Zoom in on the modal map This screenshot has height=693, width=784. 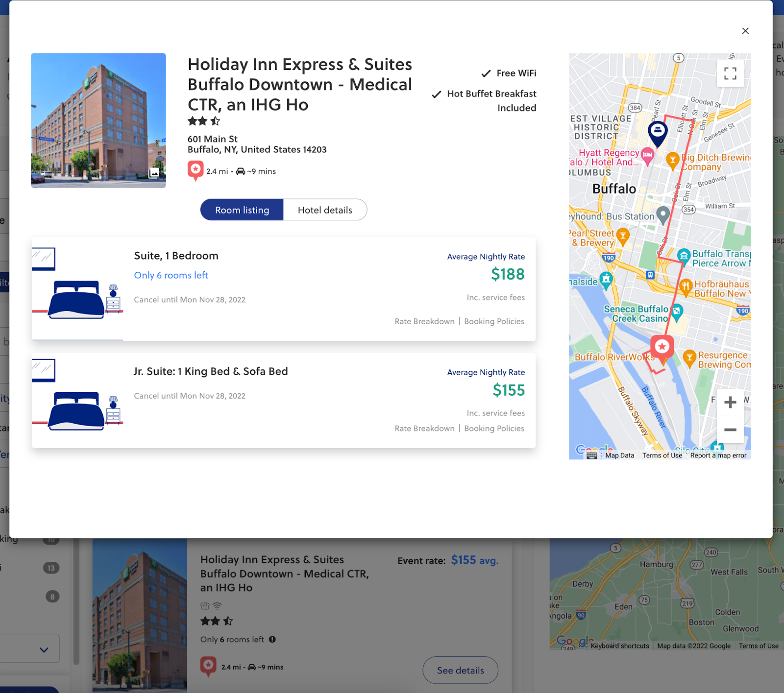[x=730, y=402]
